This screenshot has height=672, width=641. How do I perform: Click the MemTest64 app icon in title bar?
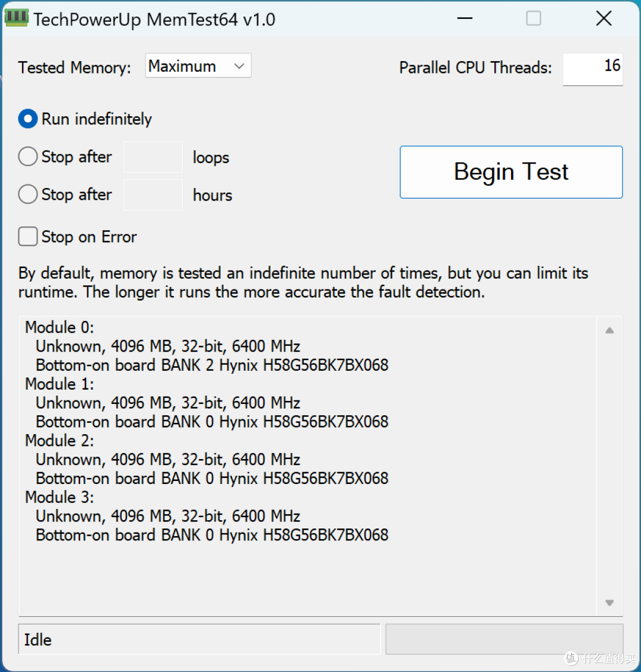click(x=16, y=18)
